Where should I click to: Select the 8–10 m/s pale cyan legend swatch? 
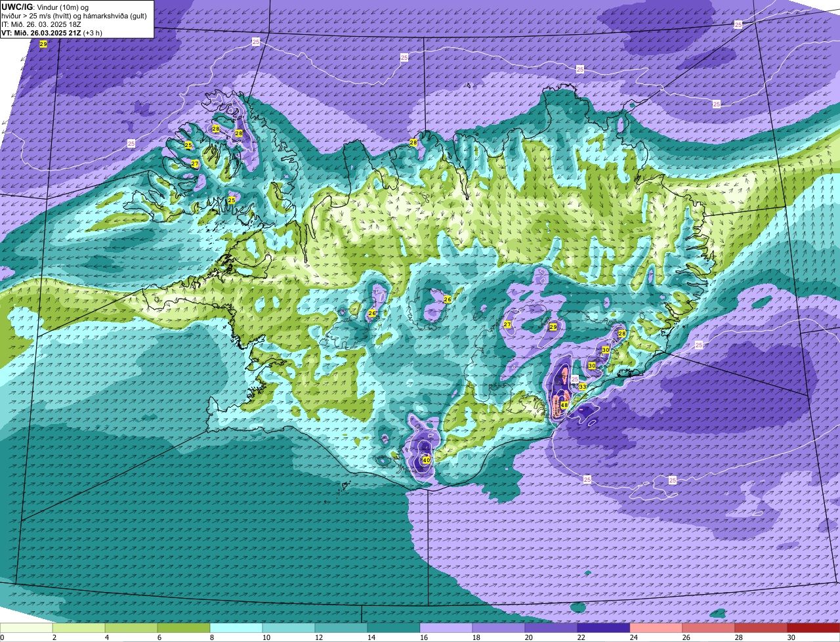tap(236, 628)
